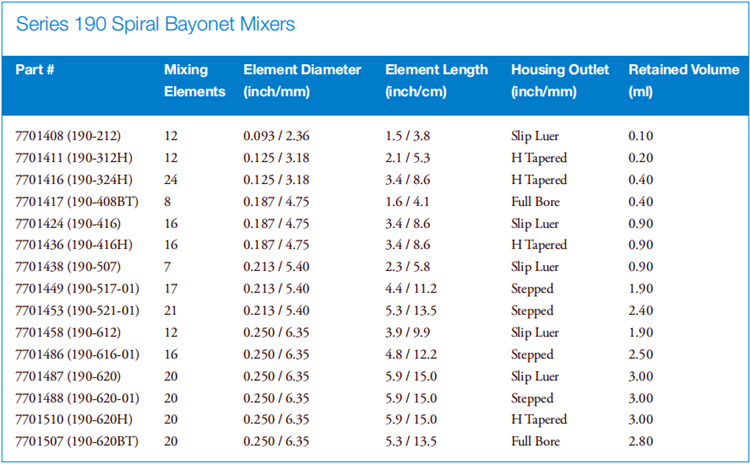Click the 0.093 / 2.36 diameter cell
750x464 pixels.
coord(281,136)
